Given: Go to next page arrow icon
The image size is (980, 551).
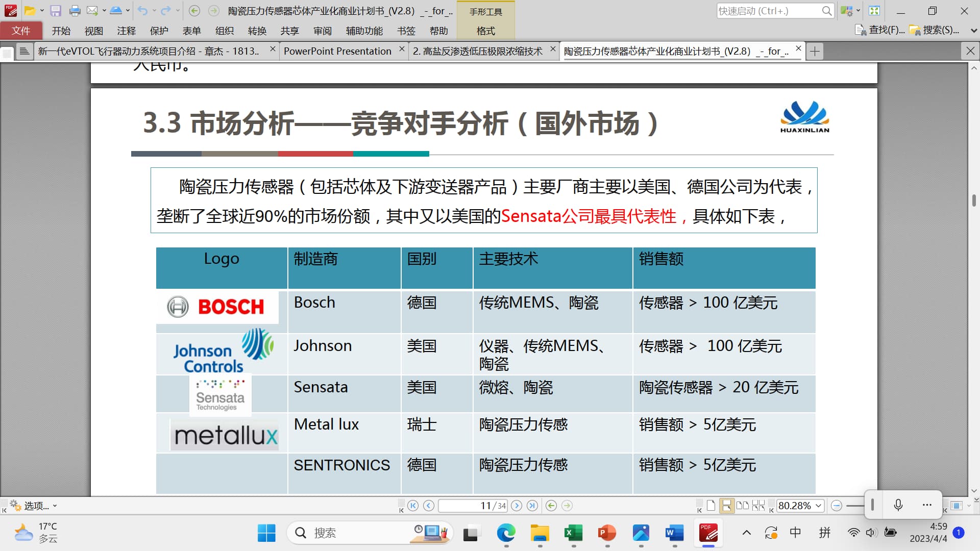Looking at the screenshot, I should point(517,506).
